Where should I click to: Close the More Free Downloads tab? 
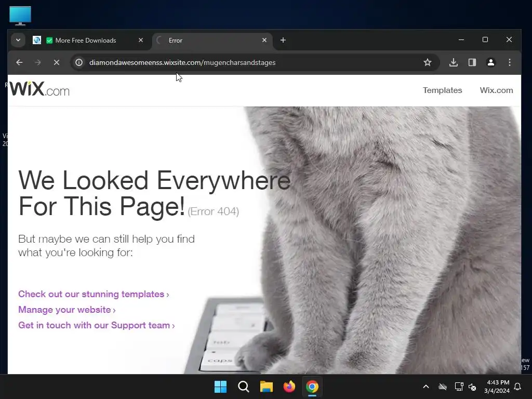coord(141,40)
